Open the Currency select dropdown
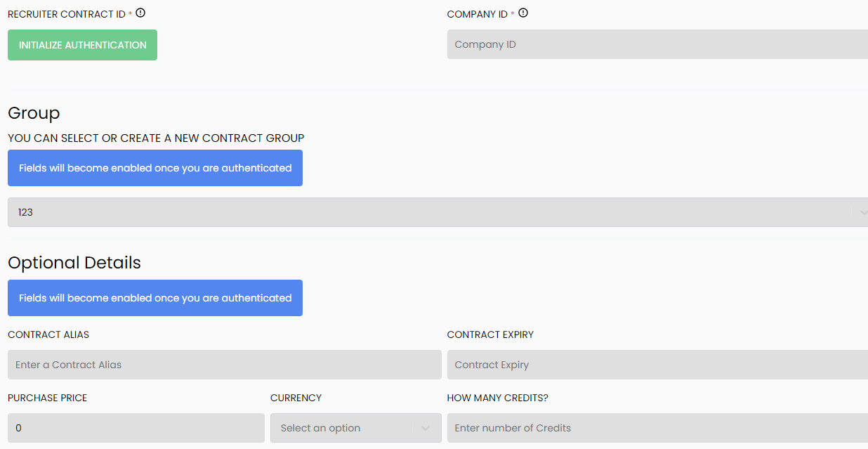Image resolution: width=868 pixels, height=449 pixels. click(356, 428)
